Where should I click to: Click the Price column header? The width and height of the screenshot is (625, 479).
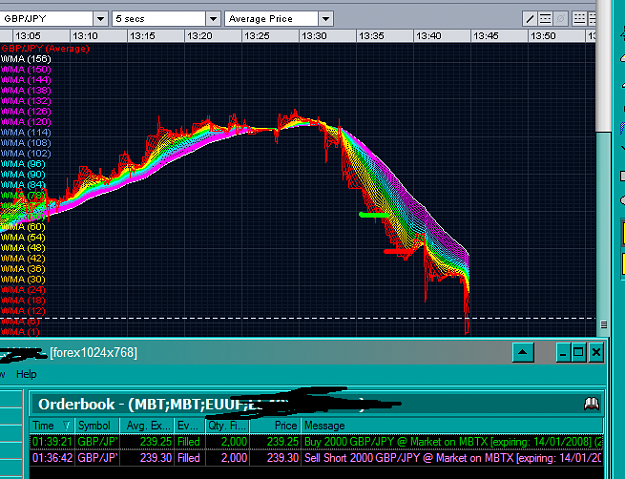coord(275,426)
